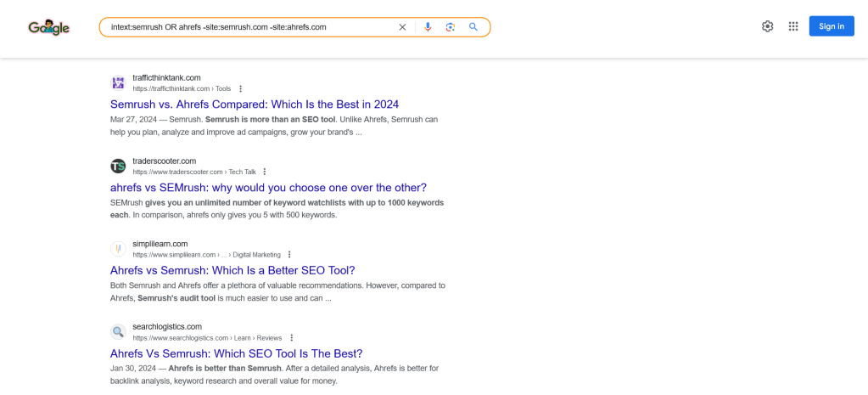868x395 pixels.
Task: Open 'Semrush vs. Ahrefs Compared' result link
Action: (254, 104)
